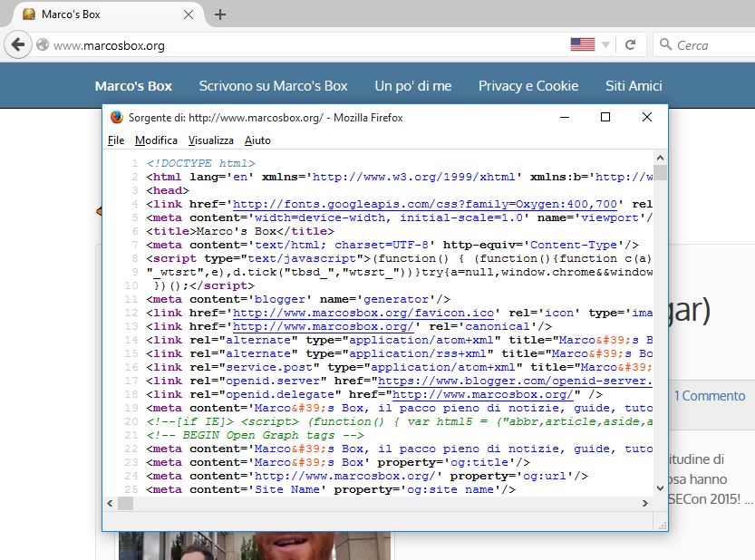Reload the page with the refresh icon
The image size is (755, 560).
tap(630, 44)
